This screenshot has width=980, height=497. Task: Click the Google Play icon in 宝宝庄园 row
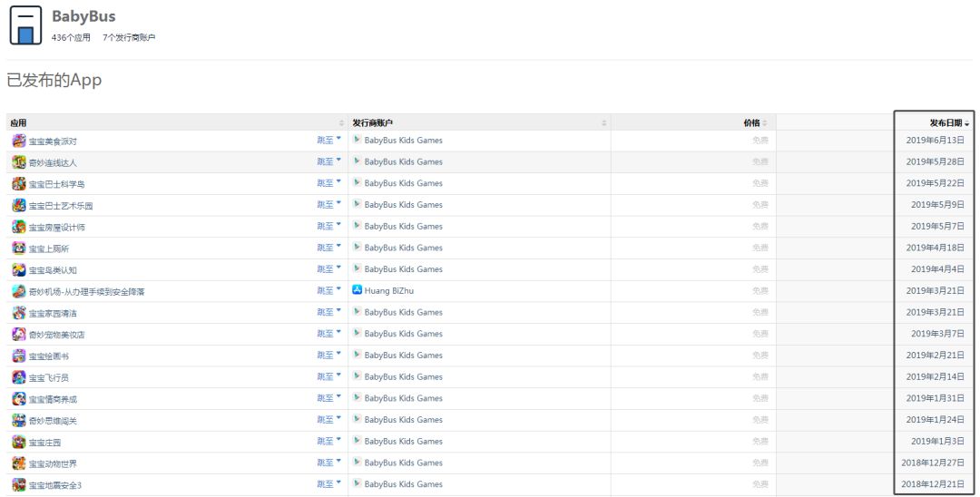point(357,440)
